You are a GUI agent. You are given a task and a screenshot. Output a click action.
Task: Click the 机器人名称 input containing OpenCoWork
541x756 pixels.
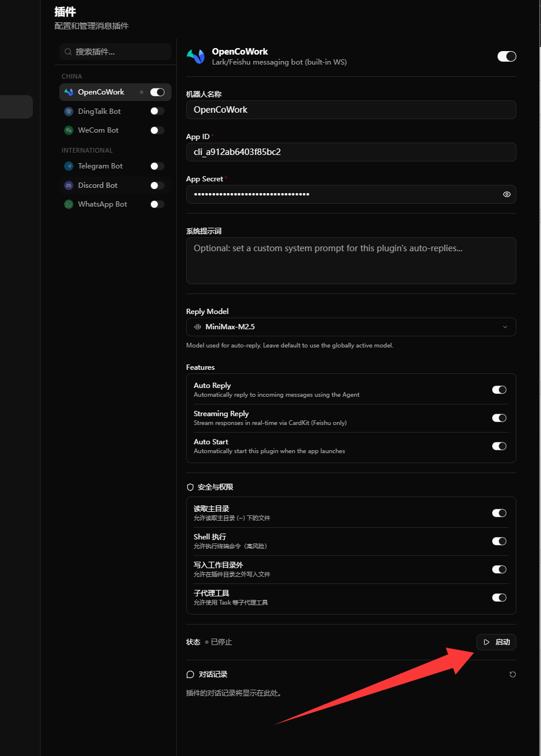351,110
